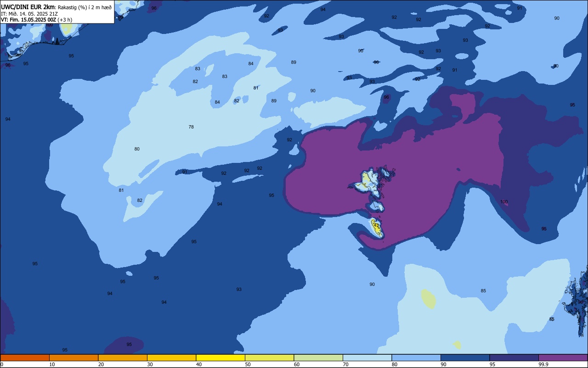Click the light blue 80–90 legend swatch
Image resolution: width=588 pixels, height=368 pixels.
point(416,357)
